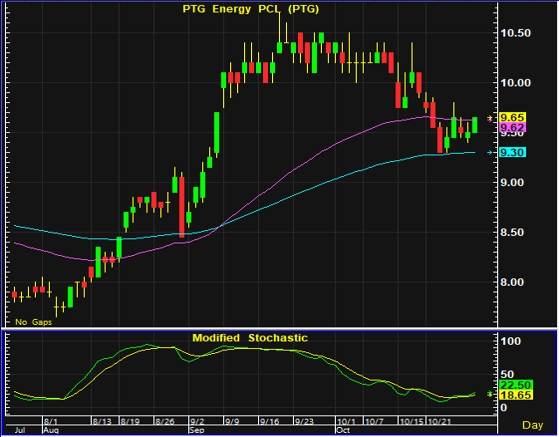Click the 10/15 date marker
This screenshot has width=559, height=437.
point(411,422)
